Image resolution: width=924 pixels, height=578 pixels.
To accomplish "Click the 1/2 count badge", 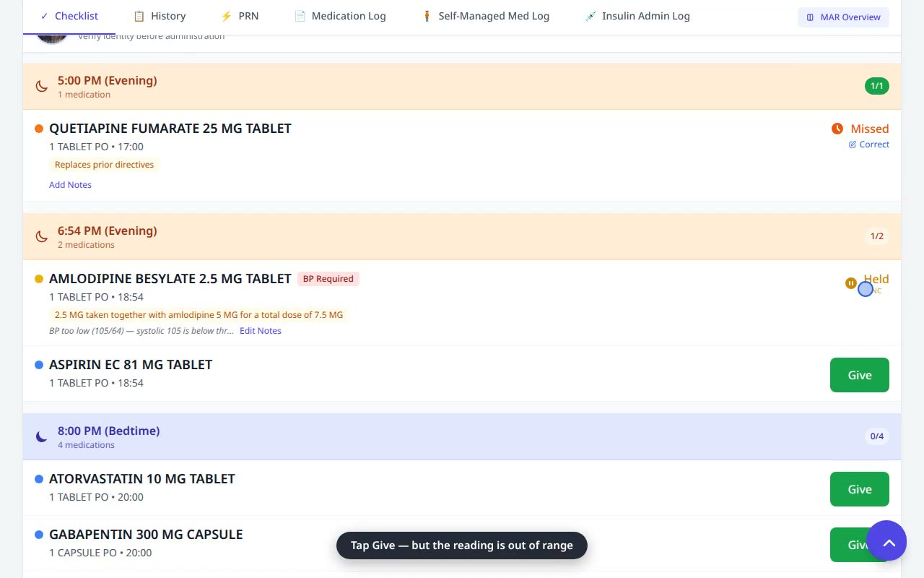I will pyautogui.click(x=876, y=236).
